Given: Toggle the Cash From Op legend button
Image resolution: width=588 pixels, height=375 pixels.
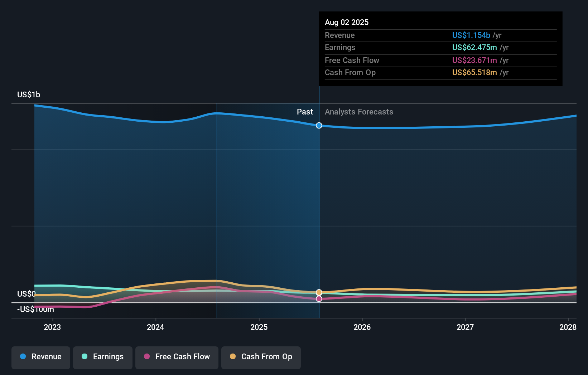Looking at the screenshot, I should pyautogui.click(x=261, y=357).
